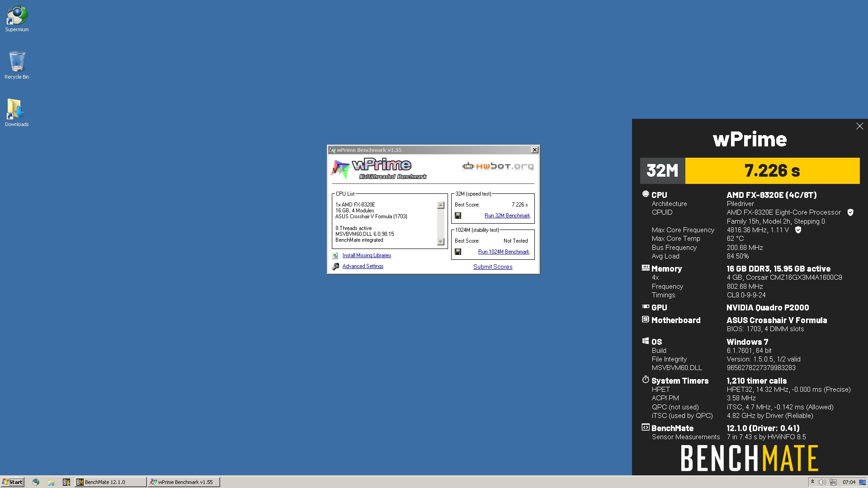Click the wrench icon beside Advanced Settings
The height and width of the screenshot is (488, 868).
click(x=335, y=267)
